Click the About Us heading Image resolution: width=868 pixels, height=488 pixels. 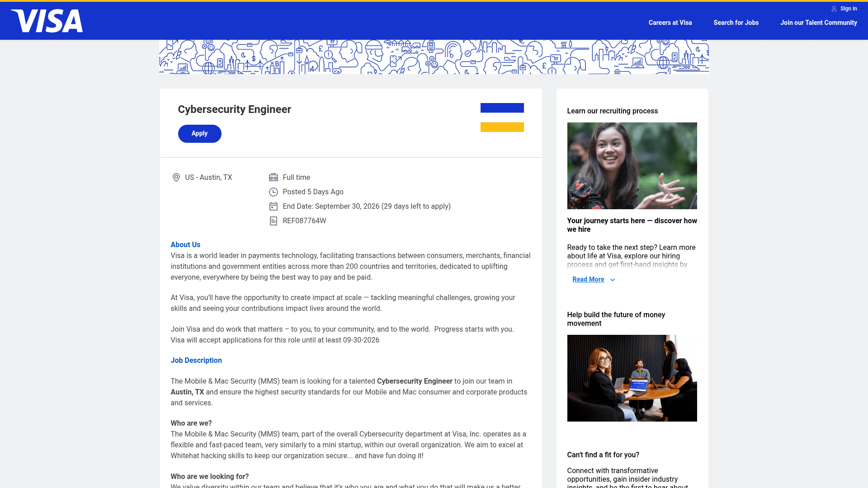[185, 244]
